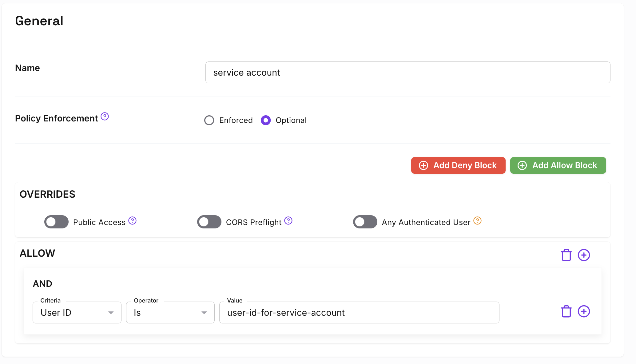Click the orange Any Authenticated User help icon
This screenshot has width=636, height=364.
click(x=477, y=220)
